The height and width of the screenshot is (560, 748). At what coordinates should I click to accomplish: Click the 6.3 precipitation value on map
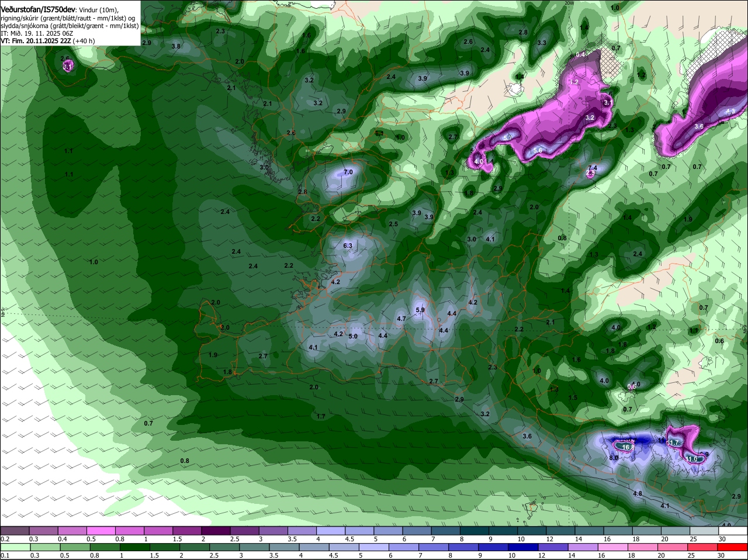(x=348, y=246)
